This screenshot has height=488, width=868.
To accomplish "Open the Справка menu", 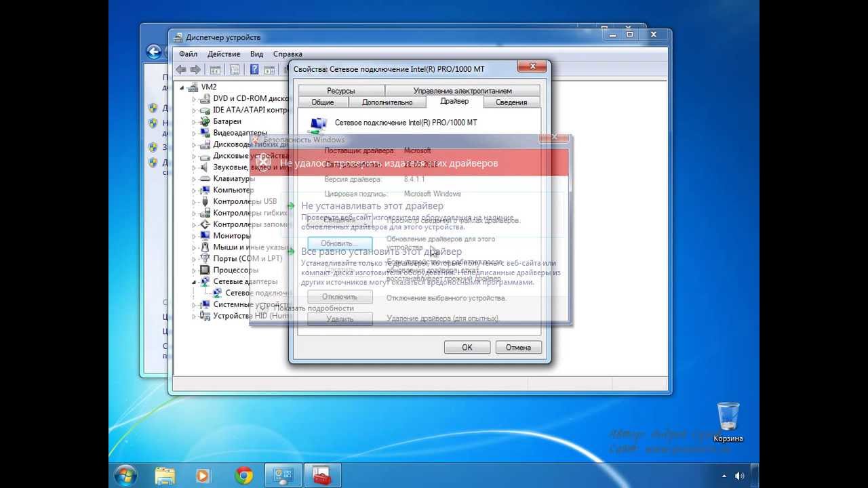I will (288, 54).
